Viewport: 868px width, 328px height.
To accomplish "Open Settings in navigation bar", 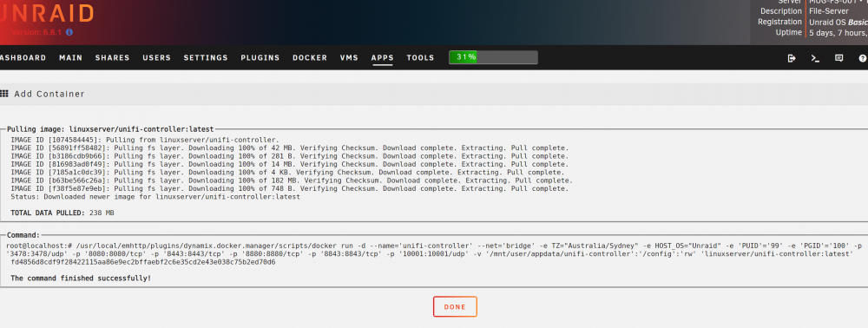I will click(x=206, y=57).
